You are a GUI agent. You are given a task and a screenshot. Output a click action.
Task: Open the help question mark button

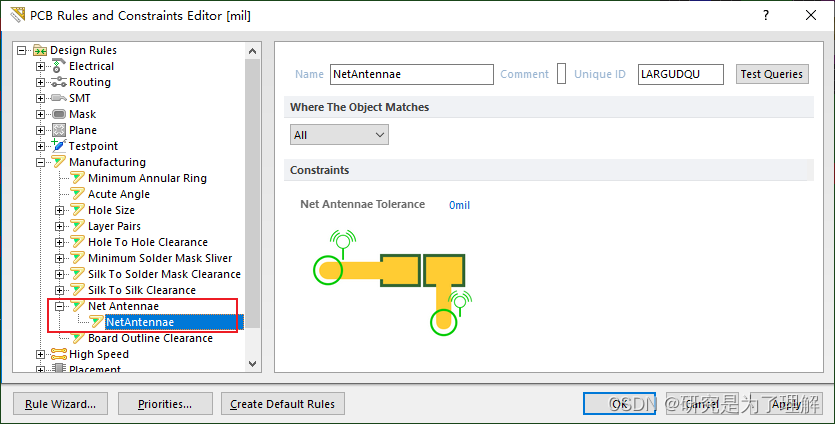click(766, 15)
